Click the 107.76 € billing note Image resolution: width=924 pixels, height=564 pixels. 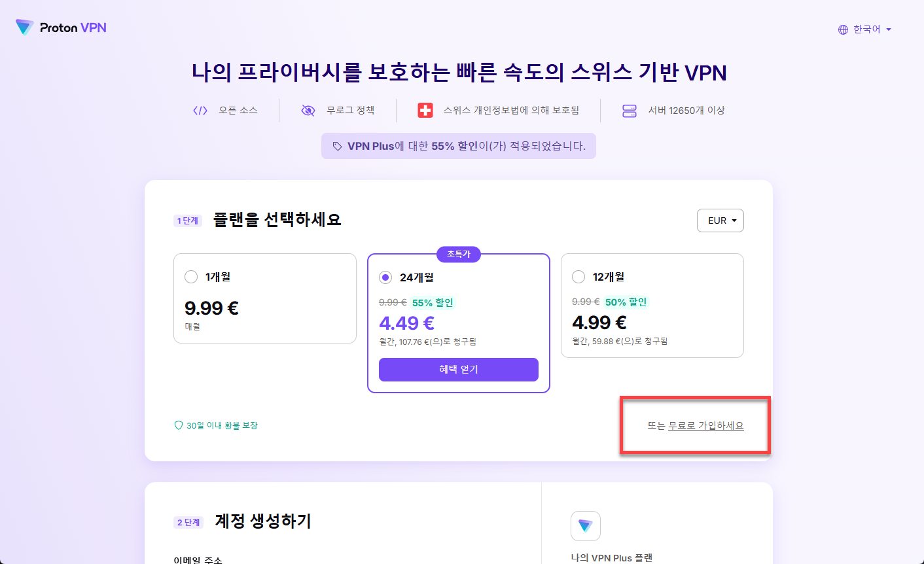pyautogui.click(x=428, y=342)
